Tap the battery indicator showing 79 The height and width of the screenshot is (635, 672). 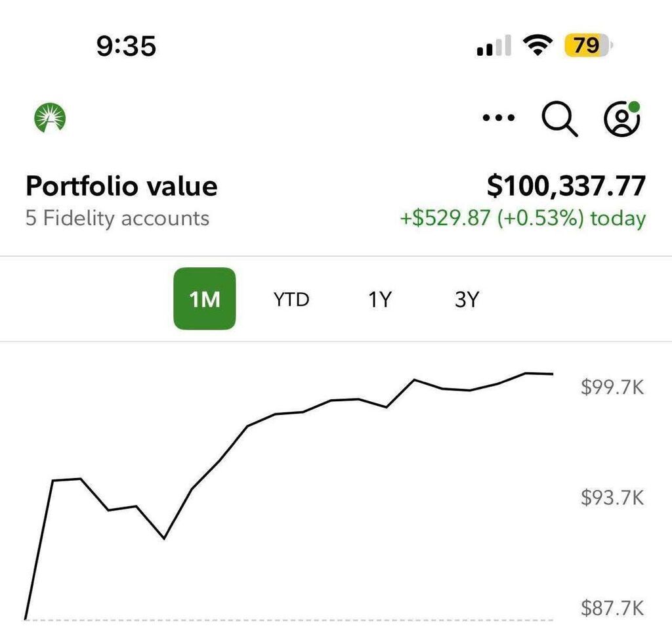587,45
